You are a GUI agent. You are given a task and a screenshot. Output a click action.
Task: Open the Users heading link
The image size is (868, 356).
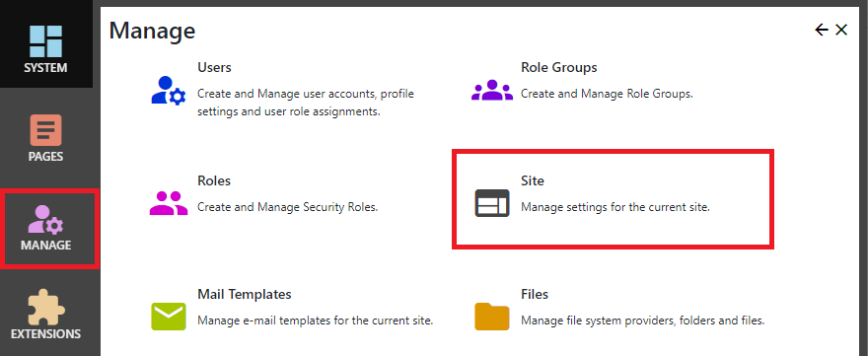[214, 67]
